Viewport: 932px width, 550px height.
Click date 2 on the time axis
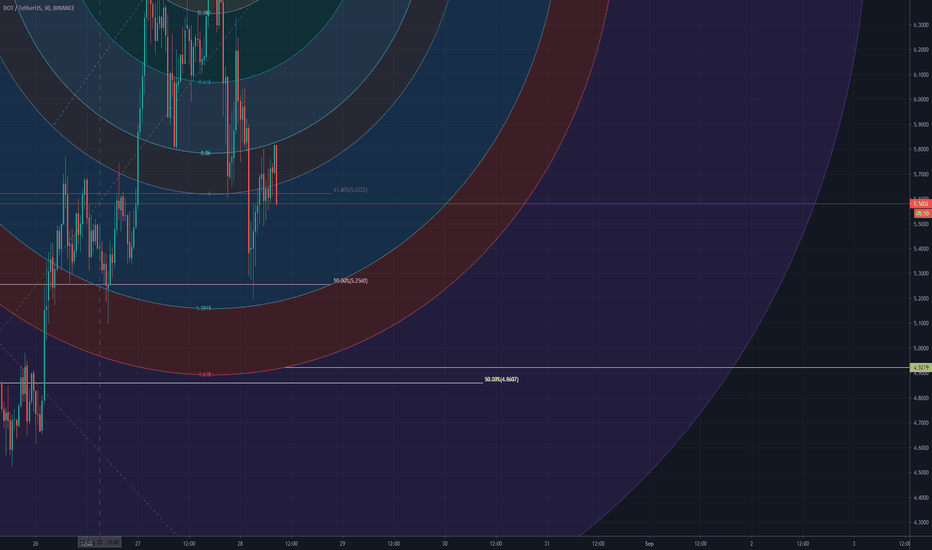[x=751, y=543]
